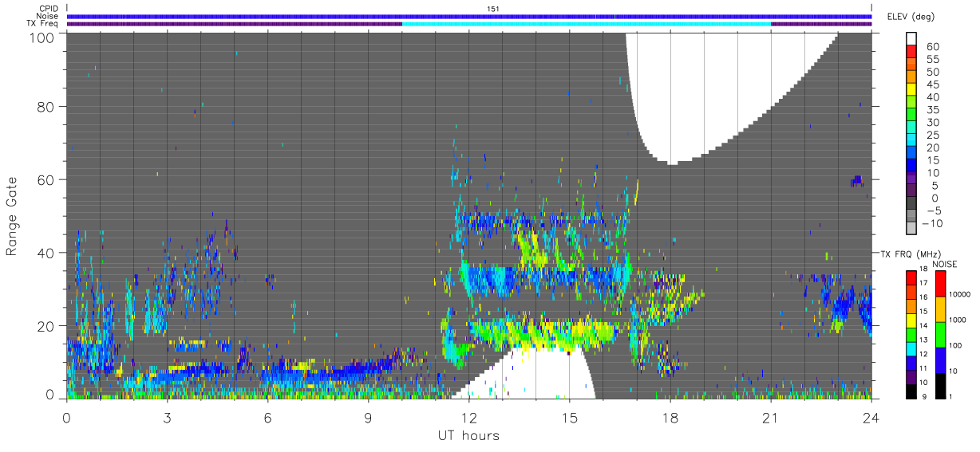Click the Noise strip label
This screenshot has width=980, height=452.
pyautogui.click(x=49, y=16)
